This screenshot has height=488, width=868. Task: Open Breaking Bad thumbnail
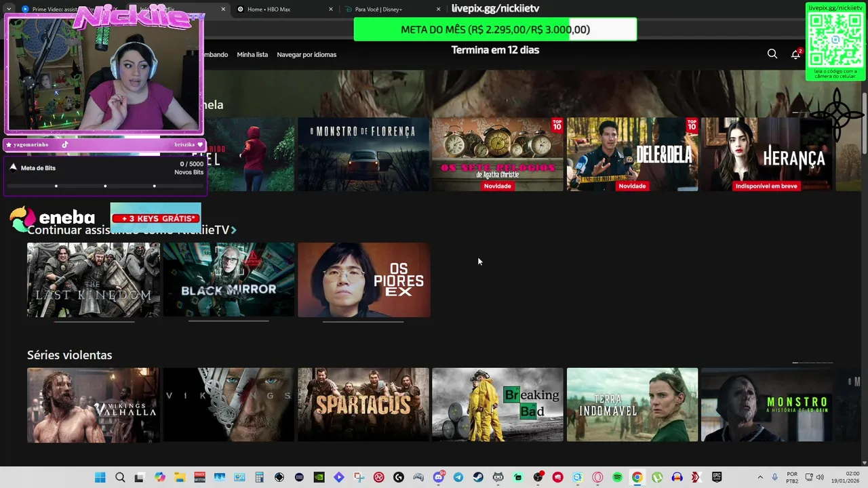[498, 405]
